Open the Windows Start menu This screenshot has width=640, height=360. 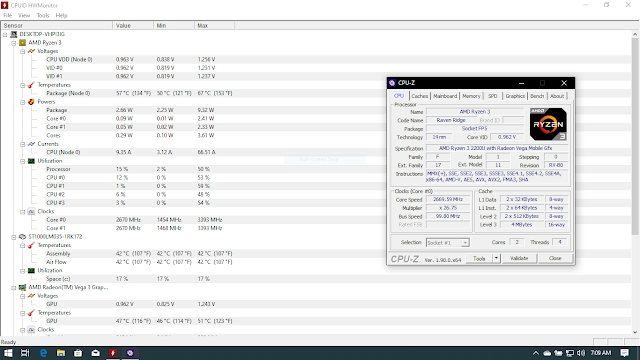click(x=8, y=353)
